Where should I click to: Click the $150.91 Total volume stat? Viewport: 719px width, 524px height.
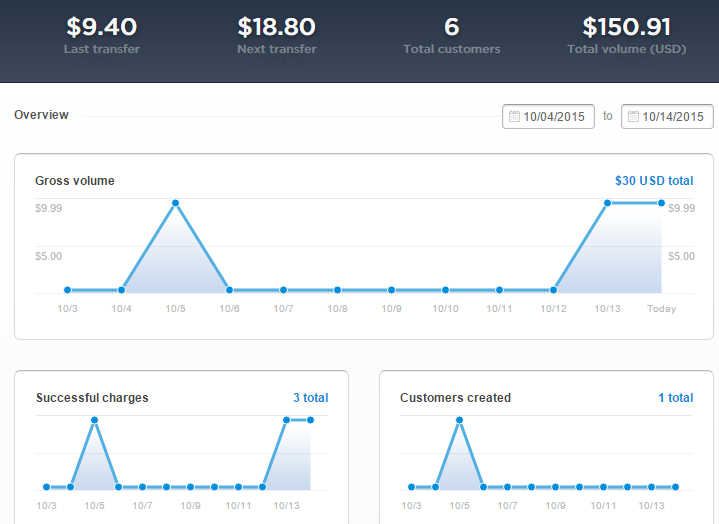[626, 35]
